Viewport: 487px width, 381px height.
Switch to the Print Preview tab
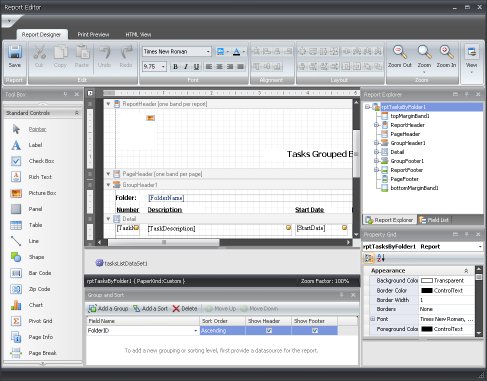coord(93,34)
